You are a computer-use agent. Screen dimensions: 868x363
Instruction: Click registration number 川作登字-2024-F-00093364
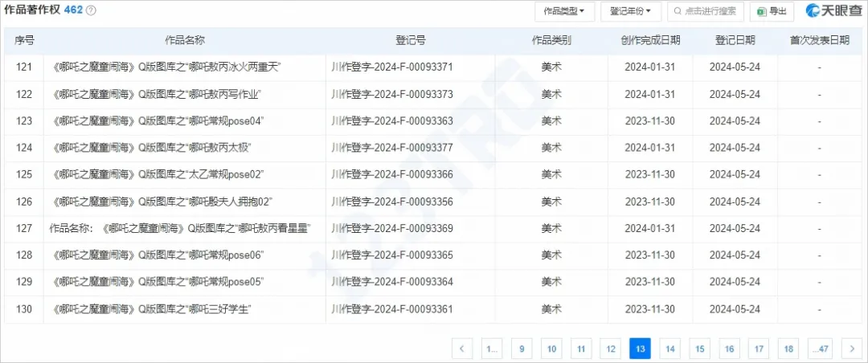[392, 282]
